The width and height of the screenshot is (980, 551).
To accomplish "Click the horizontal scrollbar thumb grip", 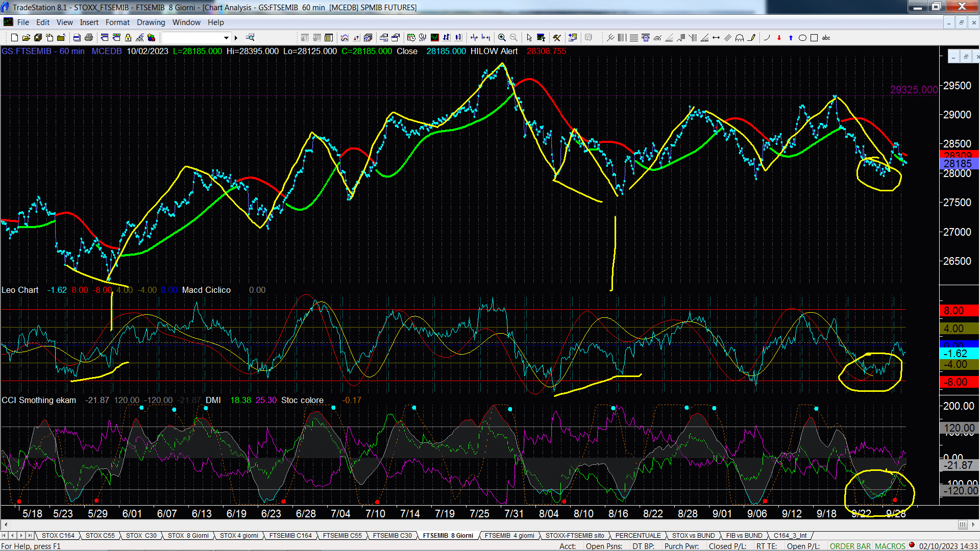I will [962, 524].
